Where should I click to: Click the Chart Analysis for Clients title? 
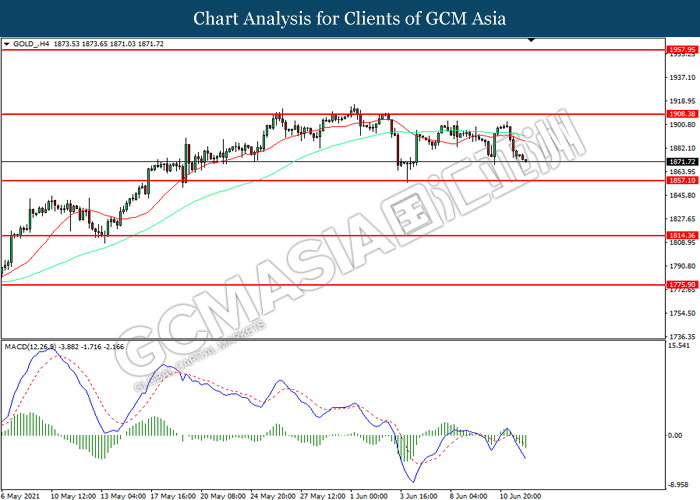click(350, 19)
